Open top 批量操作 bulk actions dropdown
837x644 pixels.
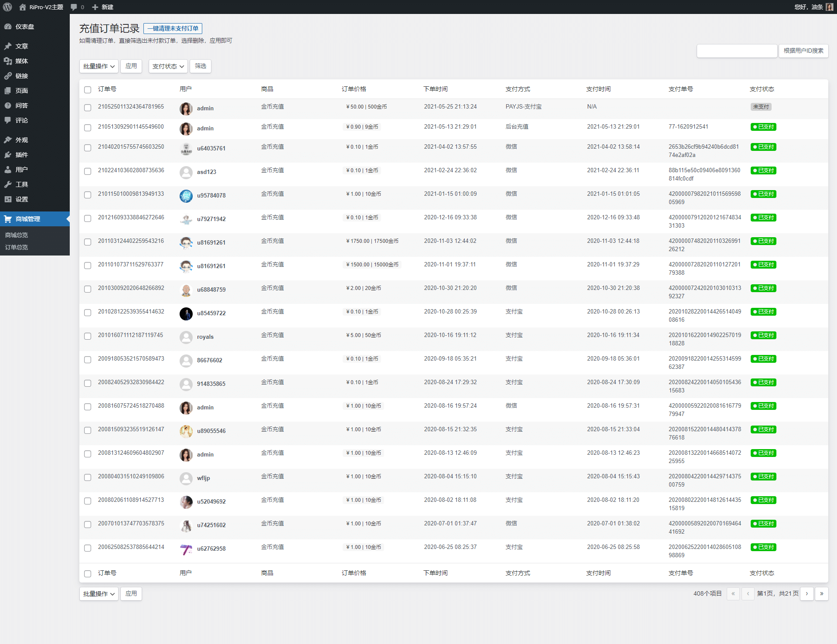tap(99, 66)
